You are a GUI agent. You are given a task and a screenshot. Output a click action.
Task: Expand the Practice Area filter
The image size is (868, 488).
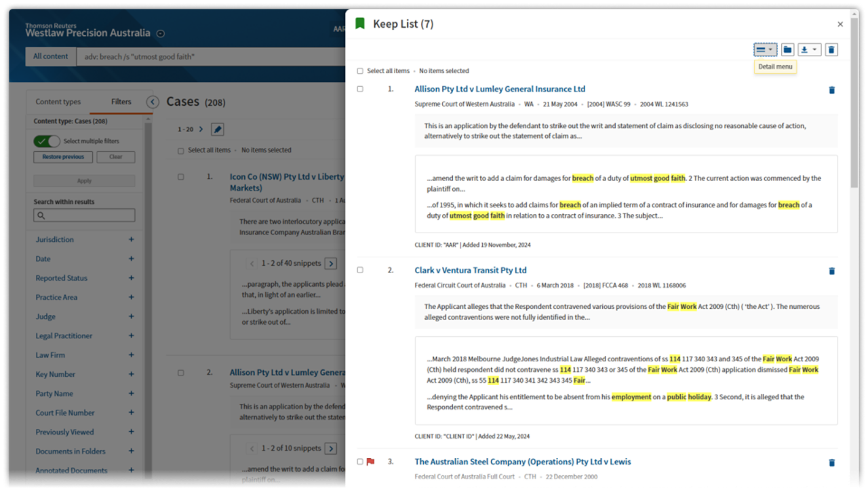[x=131, y=297]
